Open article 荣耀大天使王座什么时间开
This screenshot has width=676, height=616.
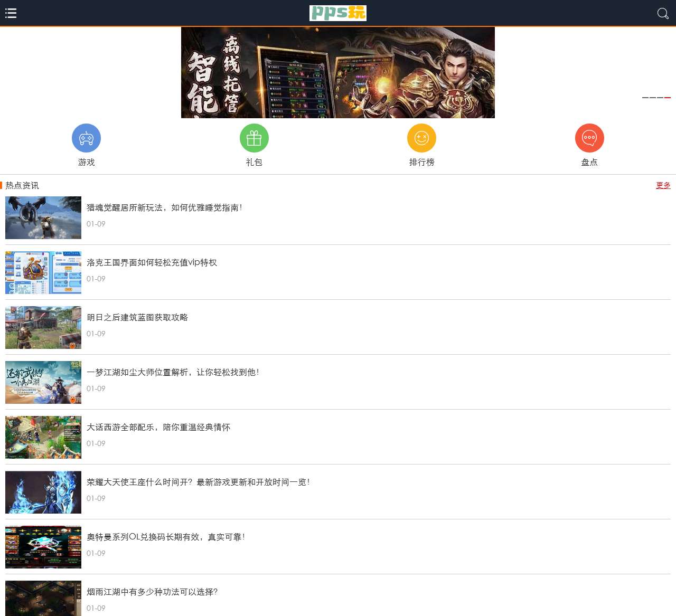[198, 482]
